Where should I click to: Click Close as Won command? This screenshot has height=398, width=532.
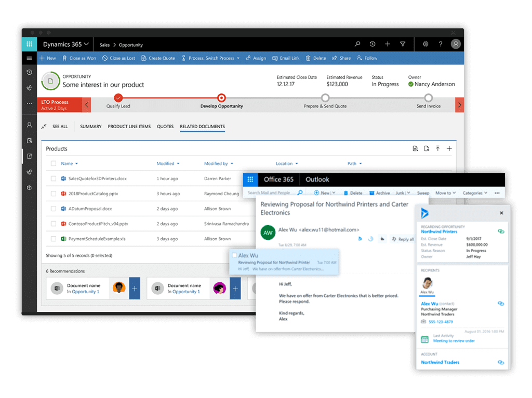click(x=79, y=58)
